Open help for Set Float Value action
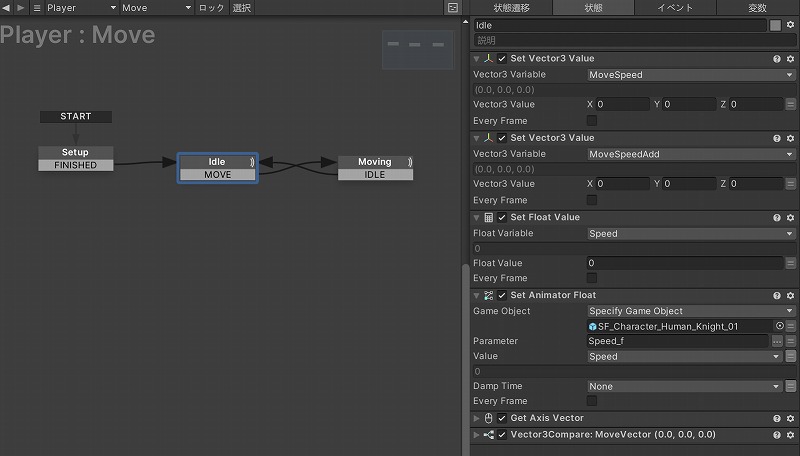The image size is (800, 456). 777,218
